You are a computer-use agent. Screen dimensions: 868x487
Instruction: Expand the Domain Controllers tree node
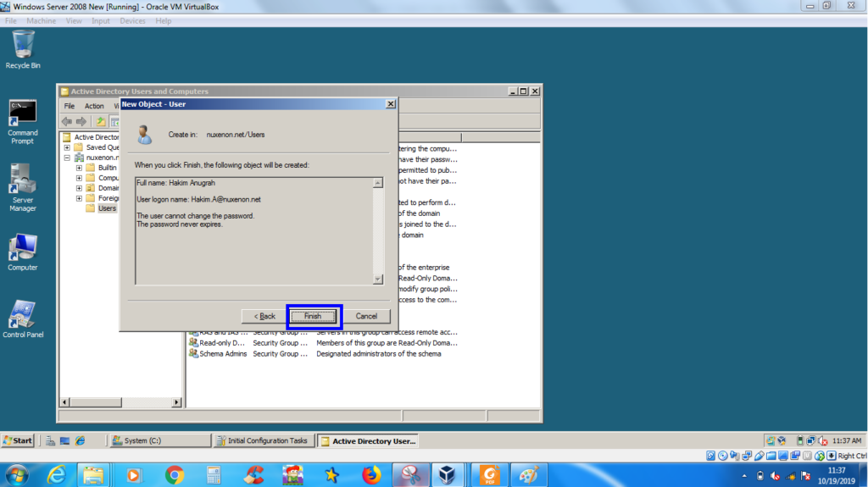79,188
